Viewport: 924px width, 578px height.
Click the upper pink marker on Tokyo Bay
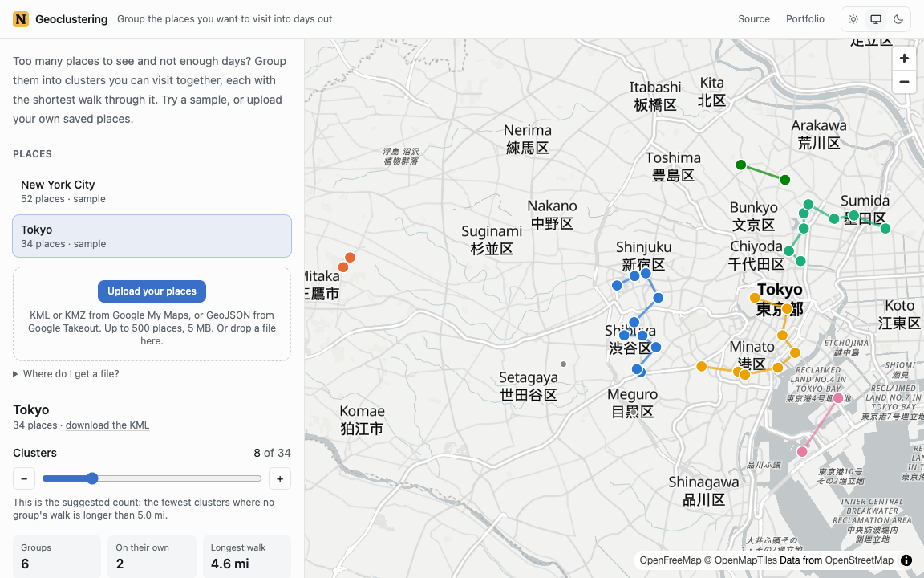point(838,398)
